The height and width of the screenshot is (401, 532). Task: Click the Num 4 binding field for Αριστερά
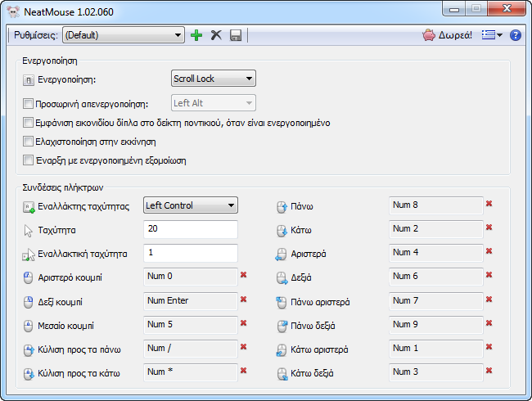[x=436, y=253]
